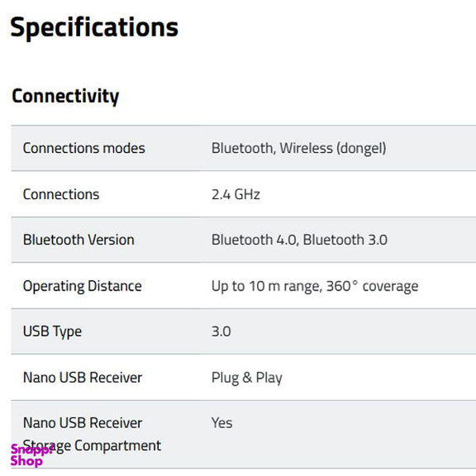Click the Plug & Play value
Image resolution: width=476 pixels, height=476 pixels.
[x=247, y=378]
